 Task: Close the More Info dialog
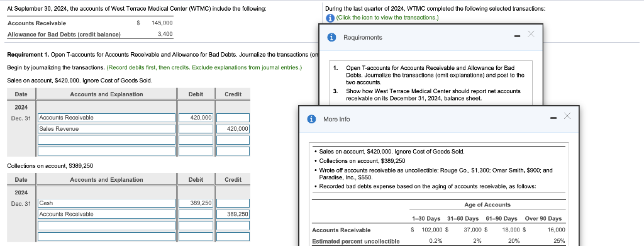tap(567, 116)
